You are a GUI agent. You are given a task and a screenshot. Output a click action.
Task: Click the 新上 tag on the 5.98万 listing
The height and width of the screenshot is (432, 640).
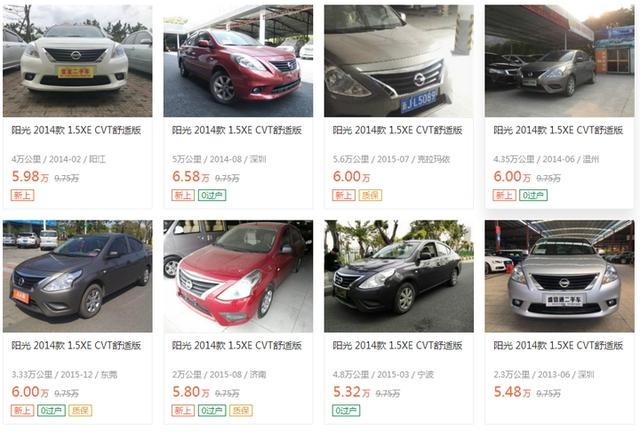(22, 195)
